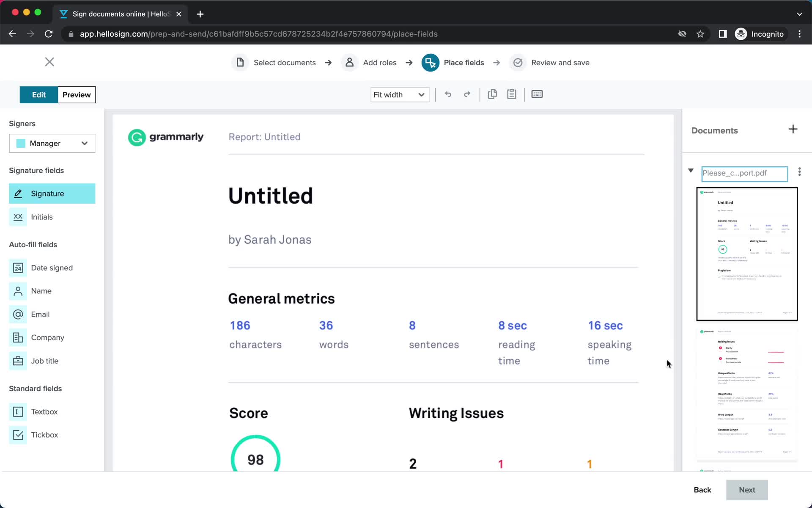Click the tracking protection eye icon
This screenshot has height=508, width=812.
(682, 34)
